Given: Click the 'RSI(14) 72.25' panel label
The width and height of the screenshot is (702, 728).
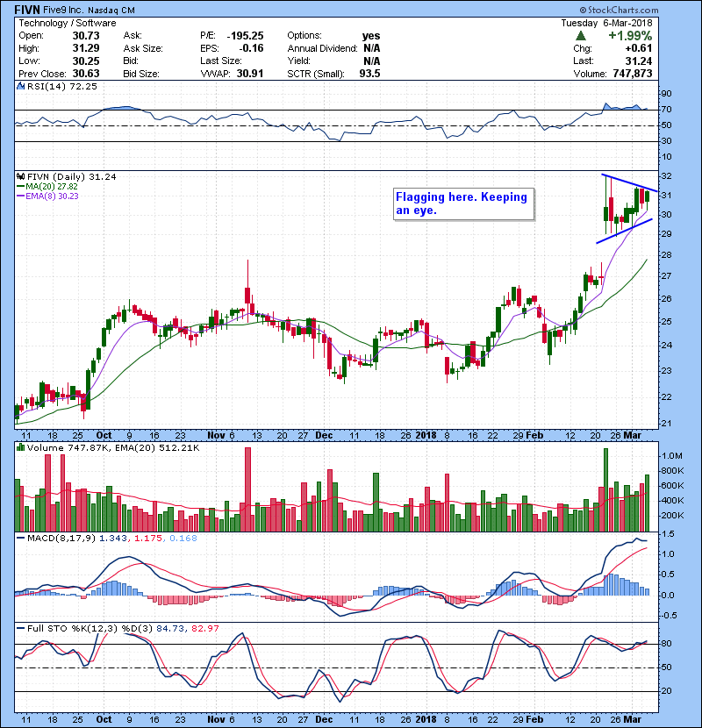Looking at the screenshot, I should (x=61, y=86).
